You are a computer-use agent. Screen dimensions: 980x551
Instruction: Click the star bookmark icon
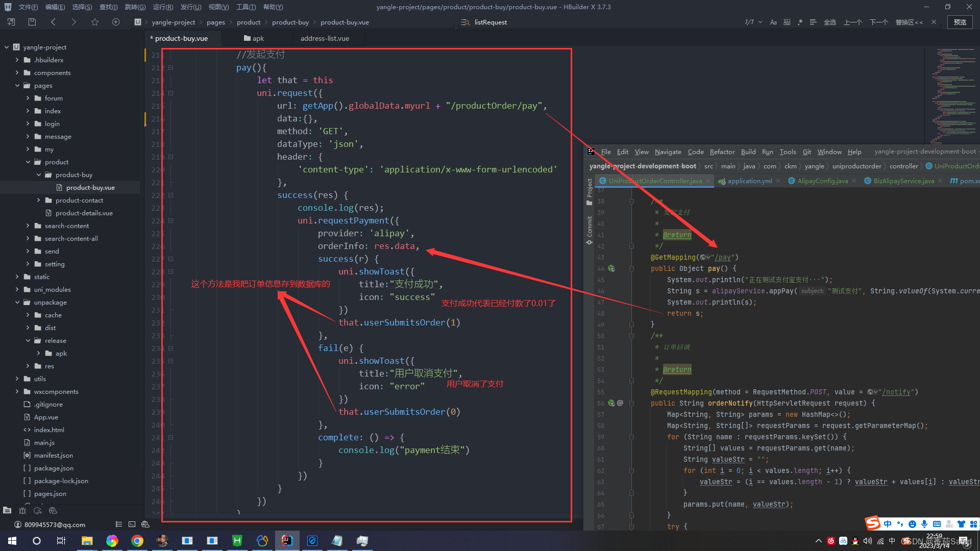(95, 22)
